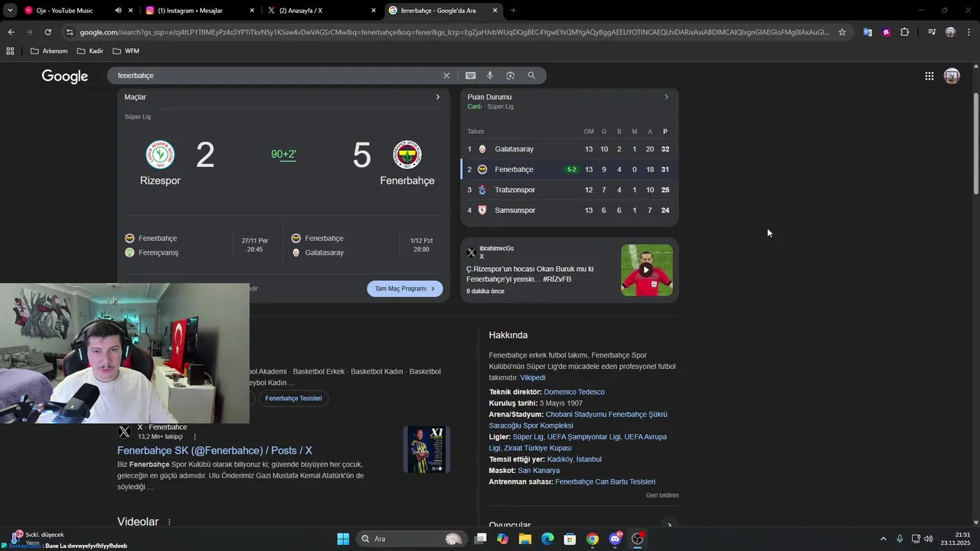This screenshot has width=980, height=551.
Task: Click the page vertical scrollbar
Action: click(975, 142)
